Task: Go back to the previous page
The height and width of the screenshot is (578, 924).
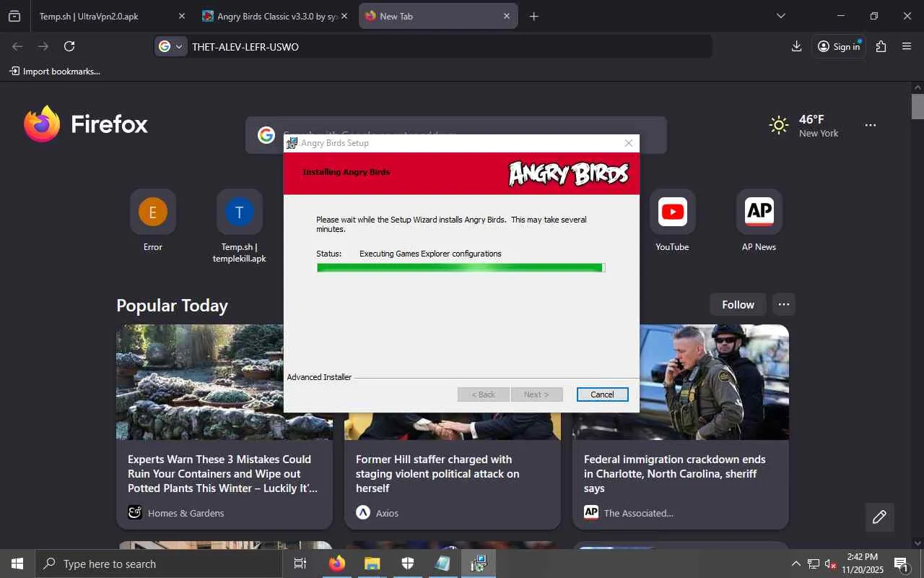Action: coord(17,46)
